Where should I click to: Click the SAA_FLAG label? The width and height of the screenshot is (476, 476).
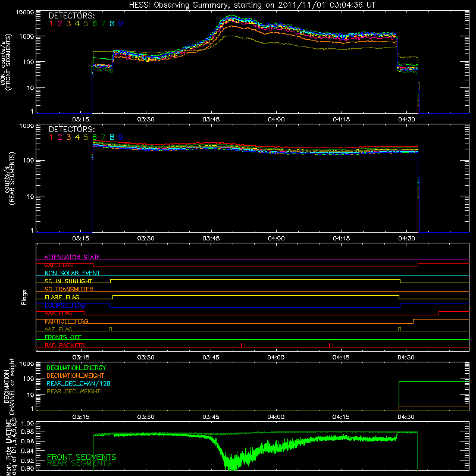click(x=58, y=314)
